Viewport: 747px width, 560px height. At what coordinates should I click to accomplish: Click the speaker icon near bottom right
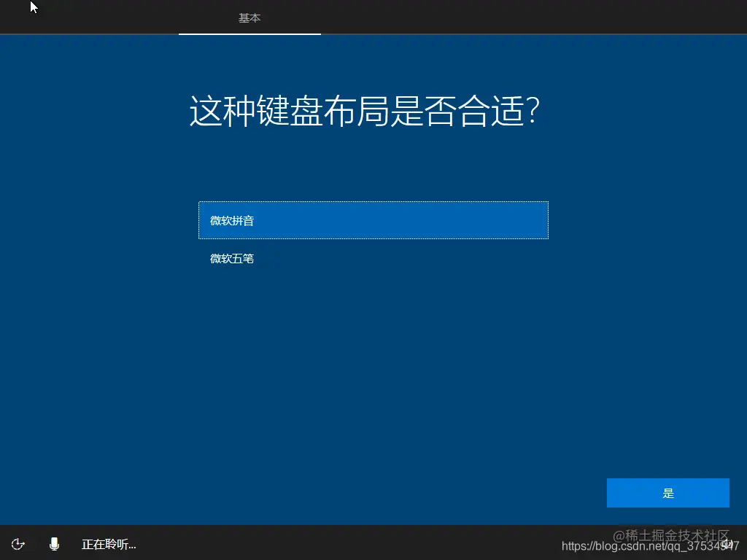pos(729,544)
